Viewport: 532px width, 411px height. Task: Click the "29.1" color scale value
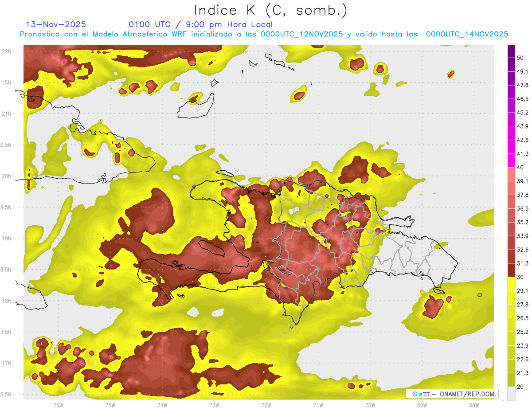pyautogui.click(x=522, y=291)
